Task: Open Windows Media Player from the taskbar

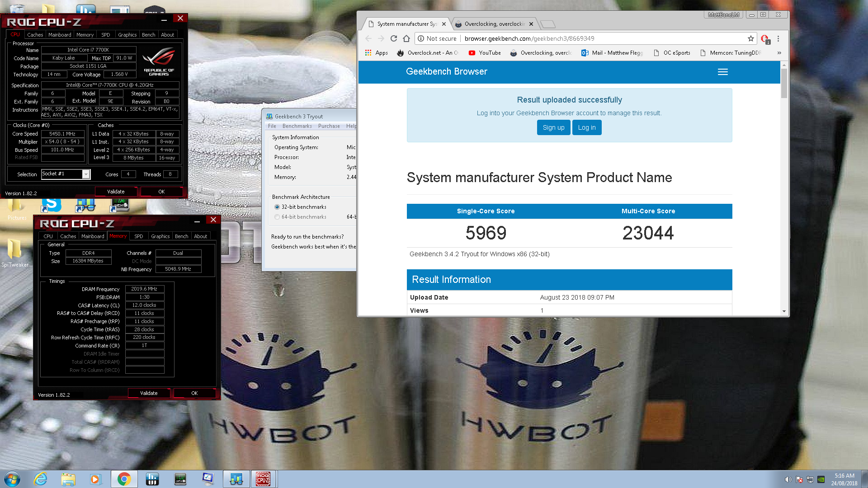Action: 95,479
